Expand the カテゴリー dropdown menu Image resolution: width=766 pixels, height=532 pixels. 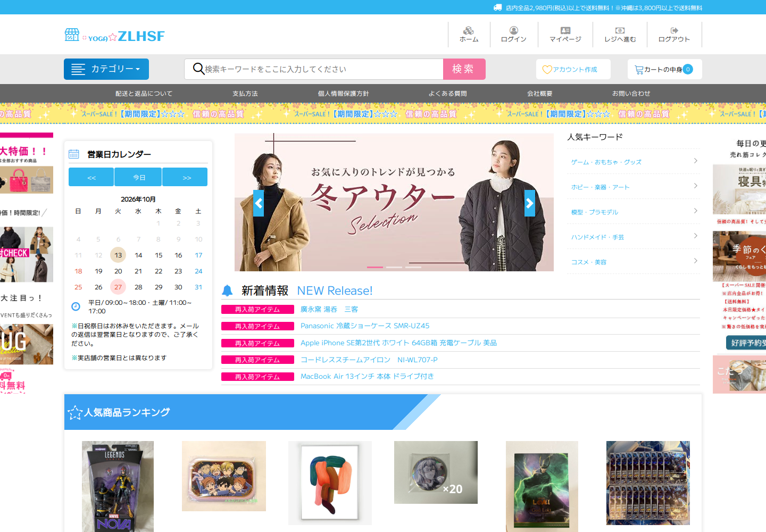pyautogui.click(x=106, y=69)
